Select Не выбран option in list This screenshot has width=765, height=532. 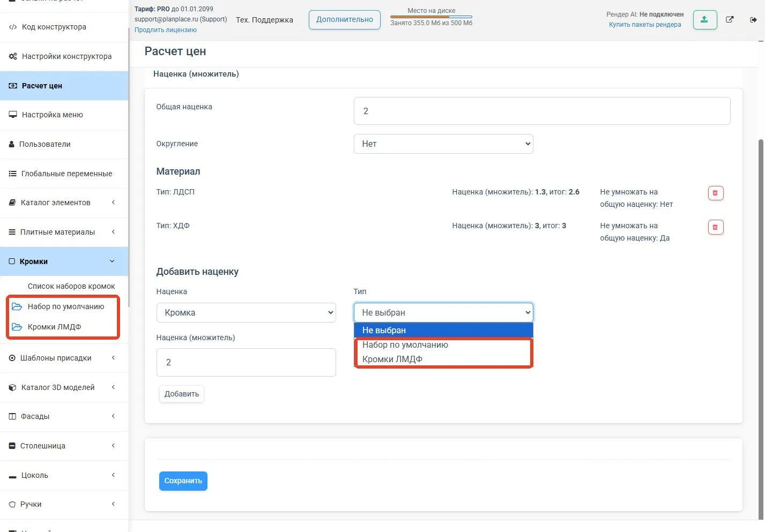point(443,330)
